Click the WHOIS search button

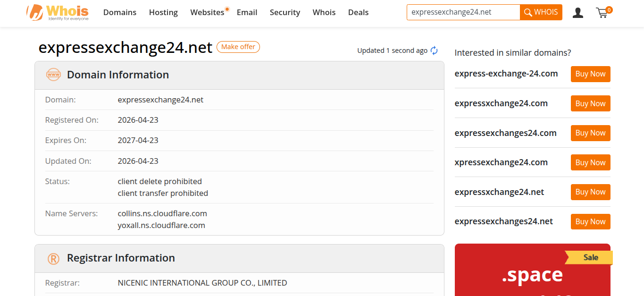[541, 12]
